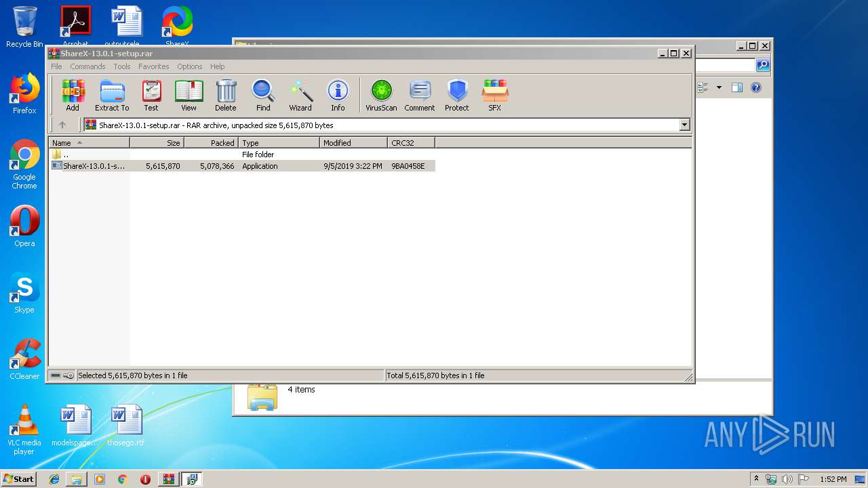This screenshot has height=488, width=868.
Task: Sort by the Size column header
Action: [157, 143]
